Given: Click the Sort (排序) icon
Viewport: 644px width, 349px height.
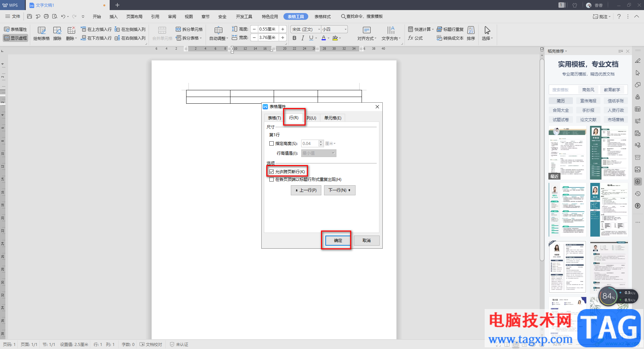Looking at the screenshot, I should pos(471,33).
